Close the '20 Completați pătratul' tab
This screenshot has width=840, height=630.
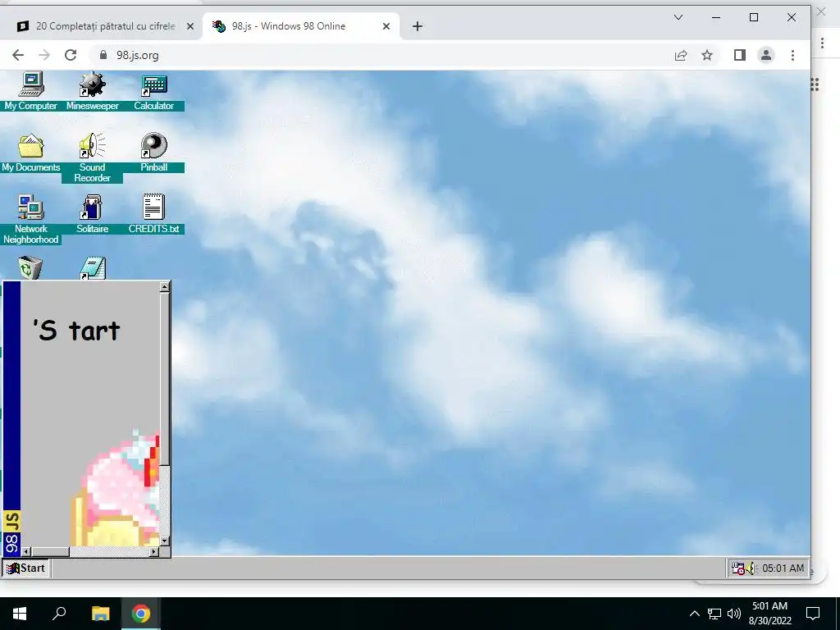coord(189,26)
